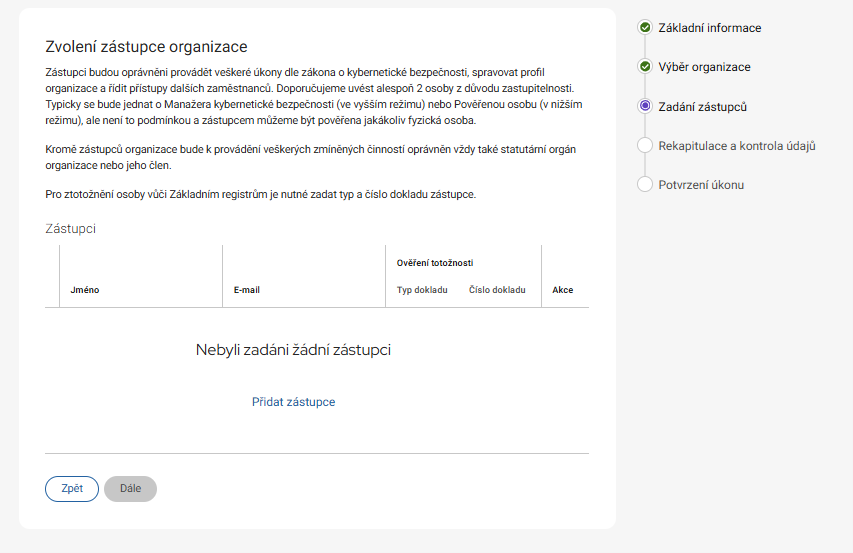The width and height of the screenshot is (853, 553).
Task: Open the Výběr organizace step label
Action: [x=704, y=67]
